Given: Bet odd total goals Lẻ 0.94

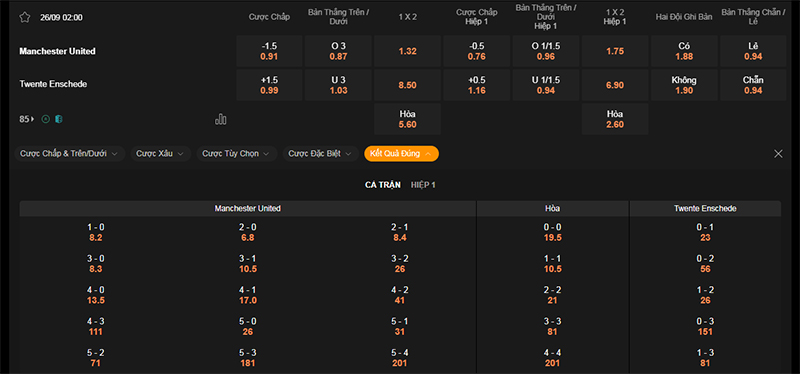Looking at the screenshot, I should tap(753, 51).
